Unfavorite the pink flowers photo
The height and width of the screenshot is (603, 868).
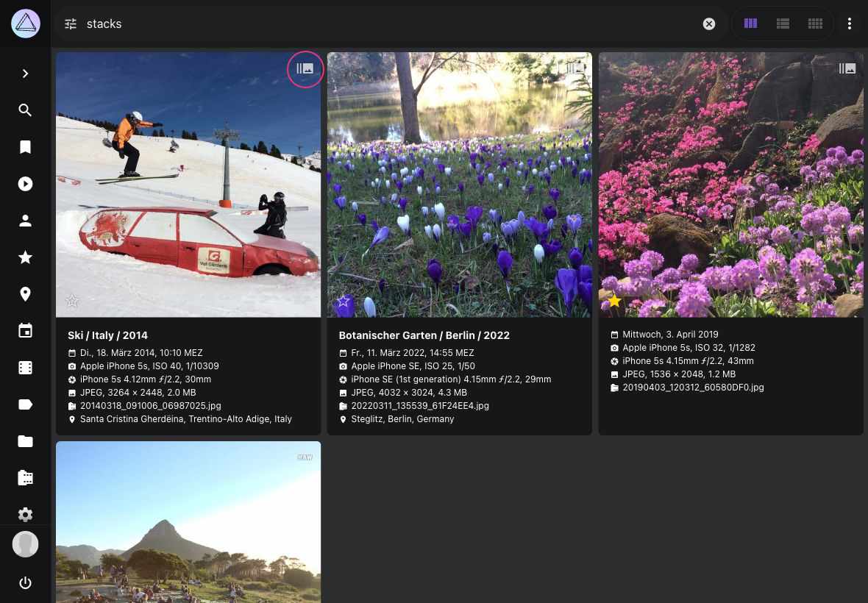(614, 301)
